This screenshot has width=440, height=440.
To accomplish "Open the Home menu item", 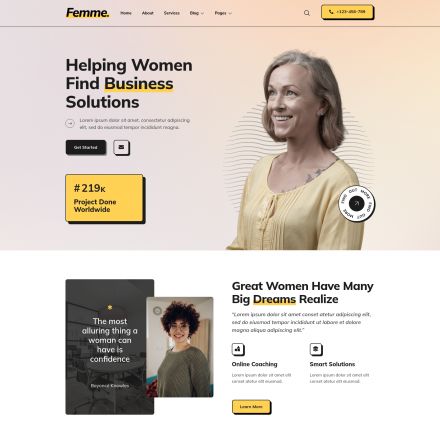I will tap(126, 13).
